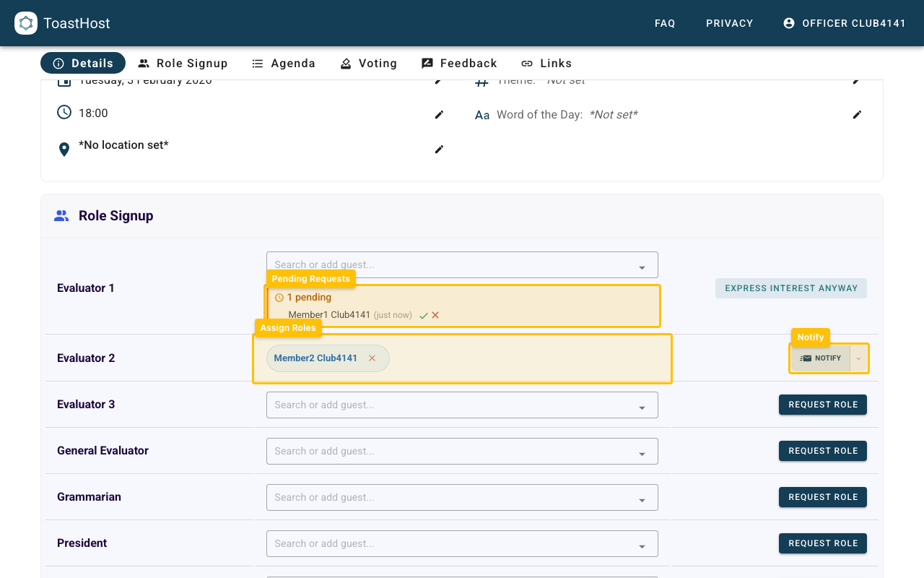Click the Aa icon beside Word of the Day

481,114
